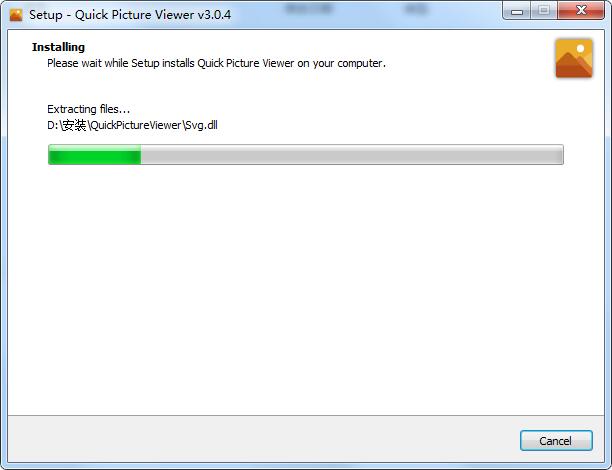Click the 'Extracting files...' status label

88,109
